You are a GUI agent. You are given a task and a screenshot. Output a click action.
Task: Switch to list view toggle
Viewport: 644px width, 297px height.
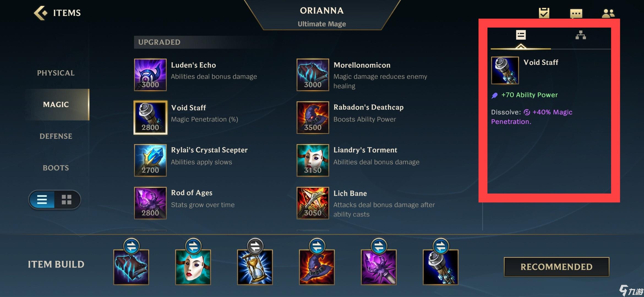click(42, 199)
